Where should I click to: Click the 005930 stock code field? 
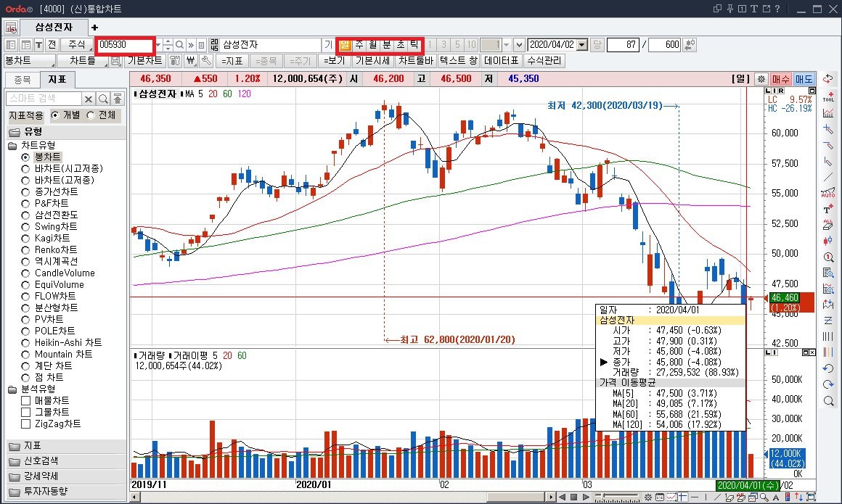point(125,44)
